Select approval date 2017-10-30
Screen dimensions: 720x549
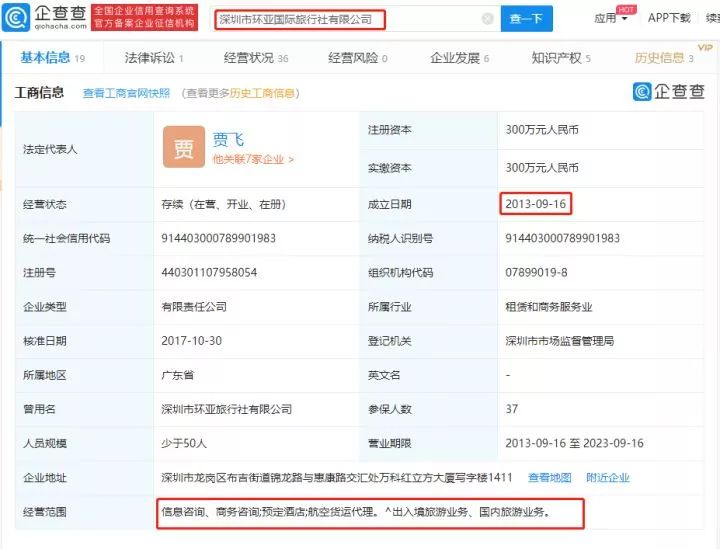[191, 341]
